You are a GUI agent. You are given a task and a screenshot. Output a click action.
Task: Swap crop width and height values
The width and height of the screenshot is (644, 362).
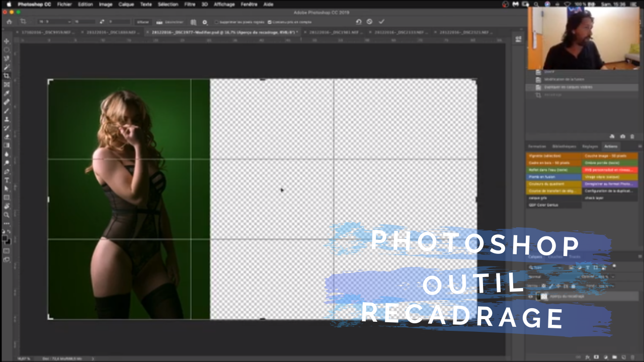pos(102,22)
